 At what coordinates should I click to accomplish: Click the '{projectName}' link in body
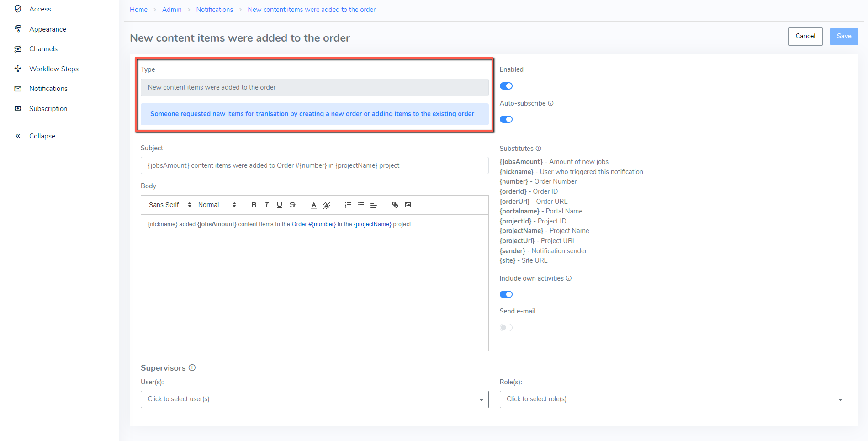tap(372, 224)
